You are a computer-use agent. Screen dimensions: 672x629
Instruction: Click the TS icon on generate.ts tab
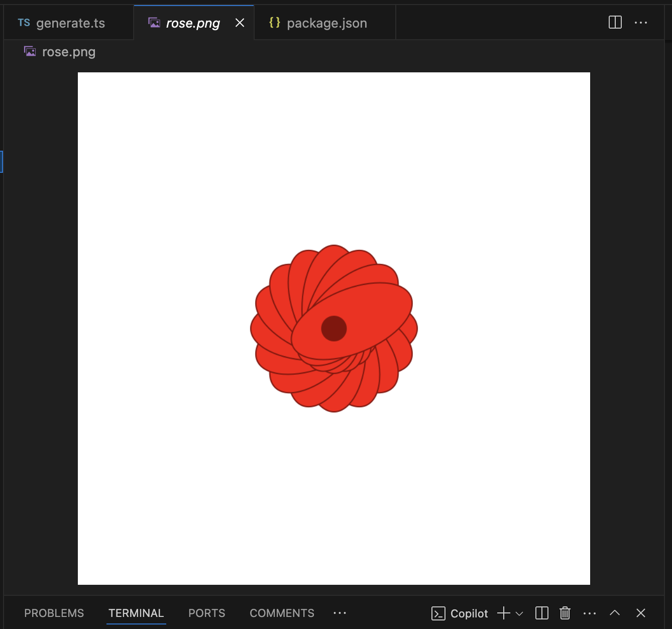(x=24, y=23)
